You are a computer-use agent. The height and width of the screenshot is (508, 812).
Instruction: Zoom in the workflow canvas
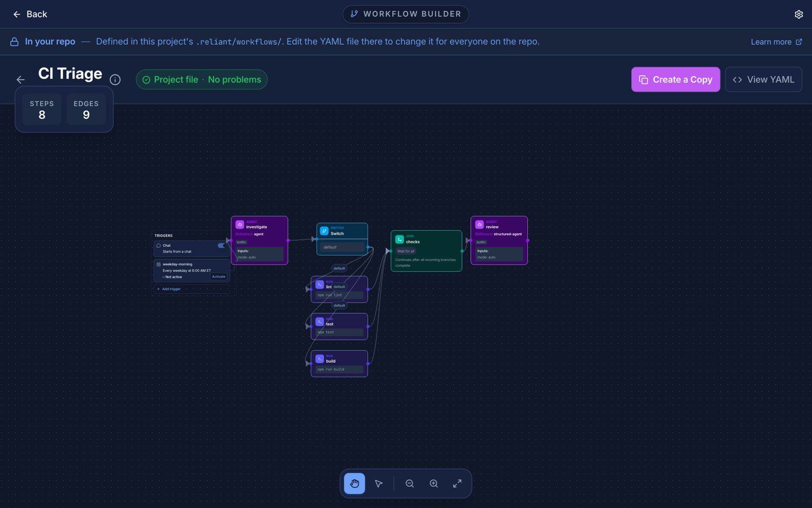tap(434, 484)
